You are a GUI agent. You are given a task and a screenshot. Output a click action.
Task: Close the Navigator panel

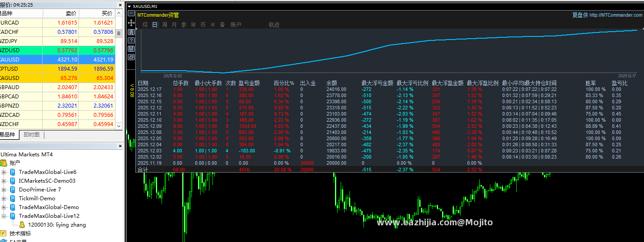(120, 146)
